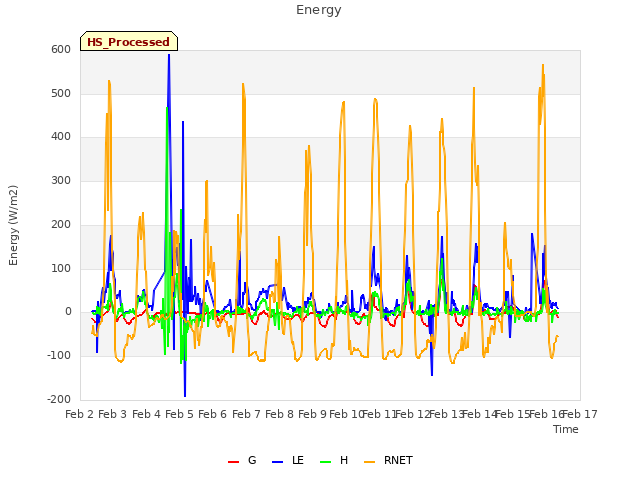Toggle the G series legend entry
Viewport: 640px width, 480px height.
coord(242,460)
